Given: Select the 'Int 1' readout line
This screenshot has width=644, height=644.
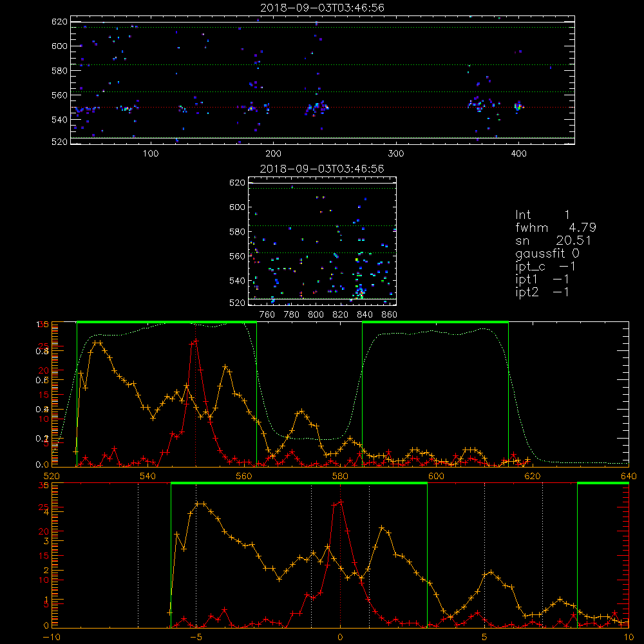Looking at the screenshot, I should coord(542,215).
